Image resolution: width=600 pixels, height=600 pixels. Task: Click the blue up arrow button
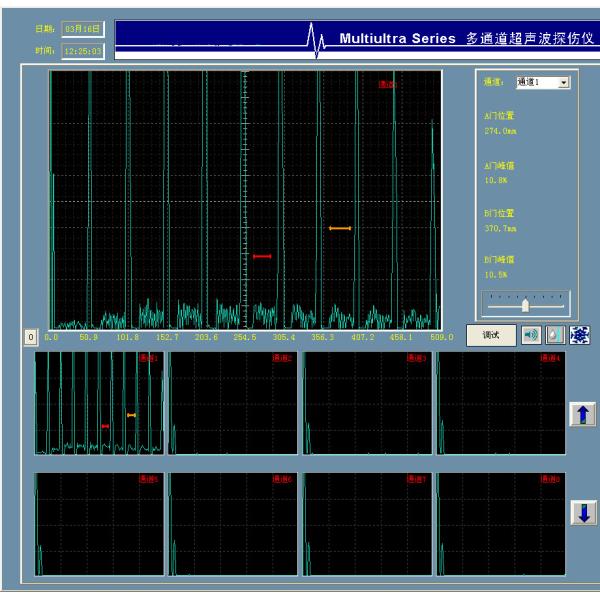point(584,414)
